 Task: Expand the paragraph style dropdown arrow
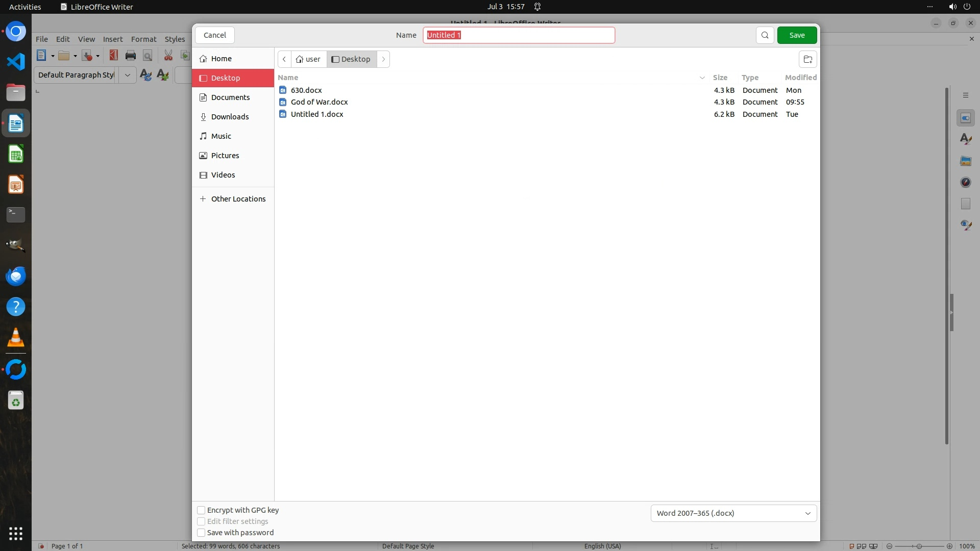(127, 75)
